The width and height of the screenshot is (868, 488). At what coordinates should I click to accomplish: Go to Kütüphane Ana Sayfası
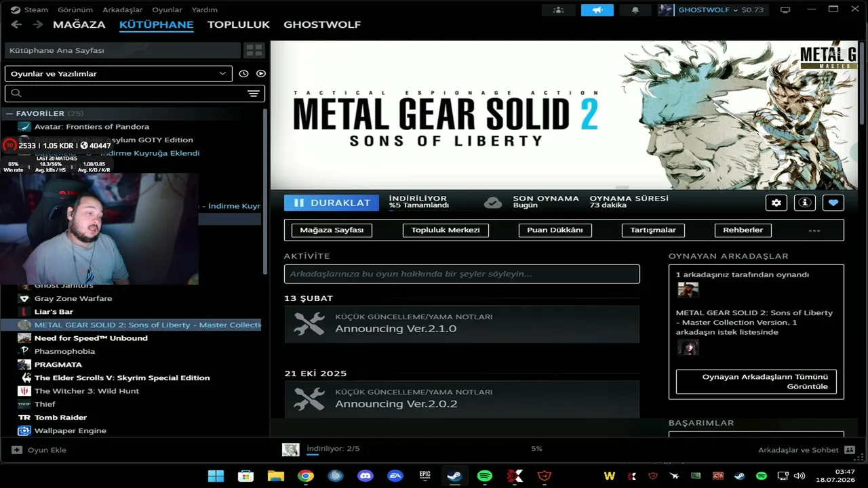(123, 50)
